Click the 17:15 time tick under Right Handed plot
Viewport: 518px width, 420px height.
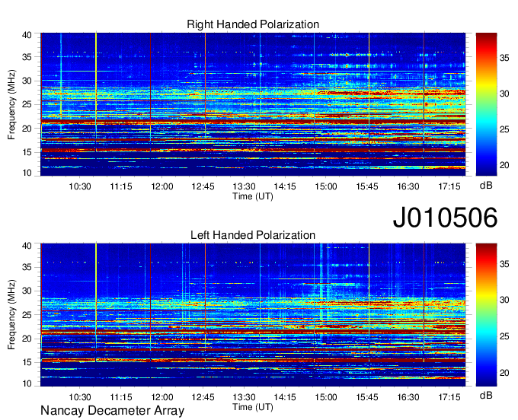click(449, 186)
